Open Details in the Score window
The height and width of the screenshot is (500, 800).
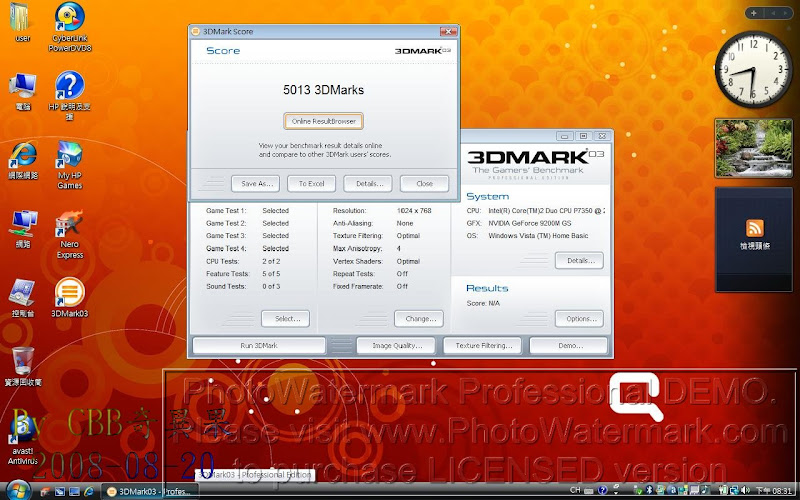coord(368,184)
